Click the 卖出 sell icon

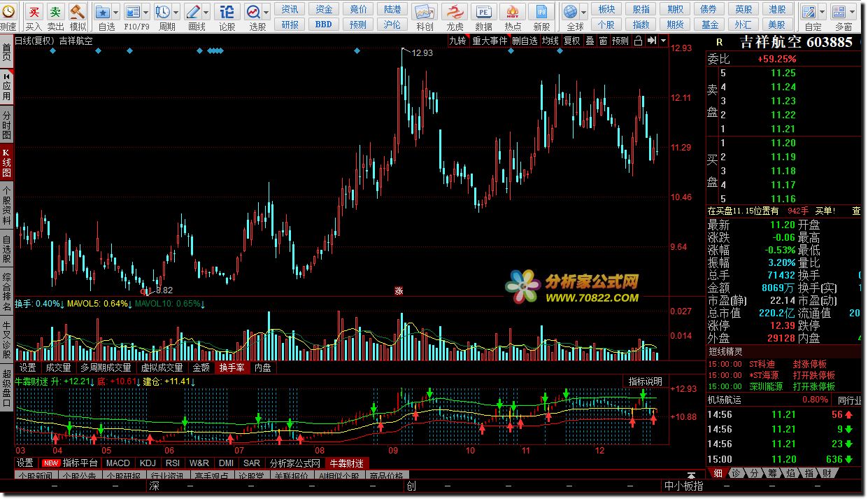56,12
